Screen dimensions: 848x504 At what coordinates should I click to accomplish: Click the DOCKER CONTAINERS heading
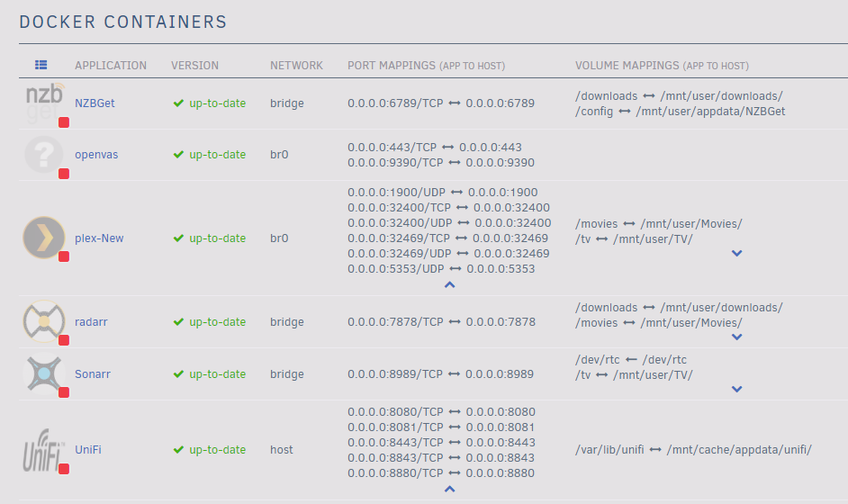pos(122,22)
